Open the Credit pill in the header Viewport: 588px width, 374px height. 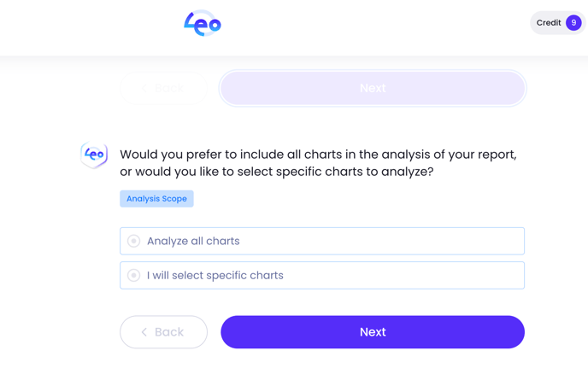[x=557, y=23]
